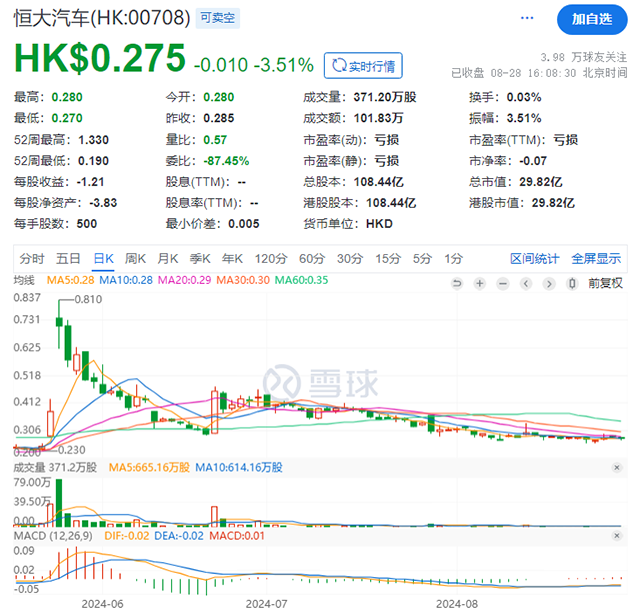Switch to the 分时 chart tab
The image size is (640, 613).
32,259
